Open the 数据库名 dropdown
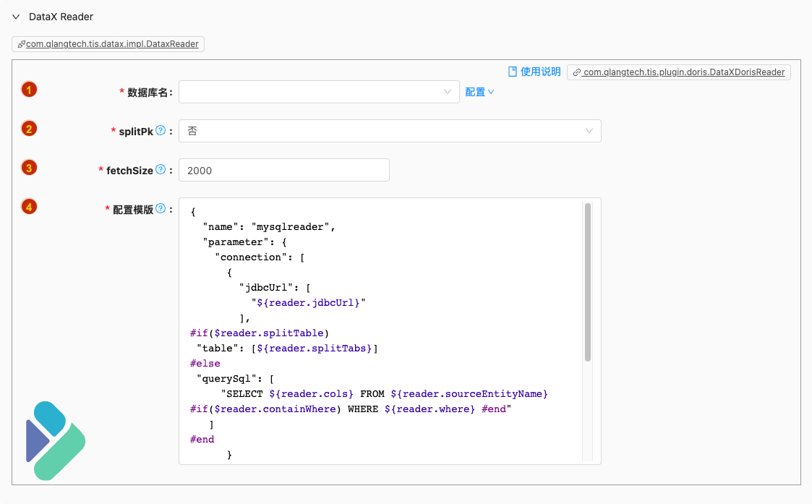This screenshot has height=504, width=812. [x=318, y=92]
